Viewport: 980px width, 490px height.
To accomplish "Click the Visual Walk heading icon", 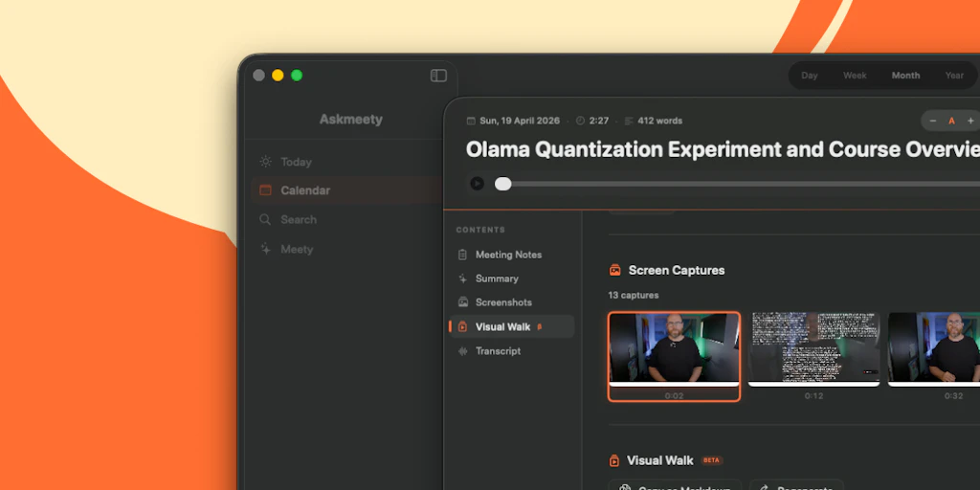I will pyautogui.click(x=614, y=460).
